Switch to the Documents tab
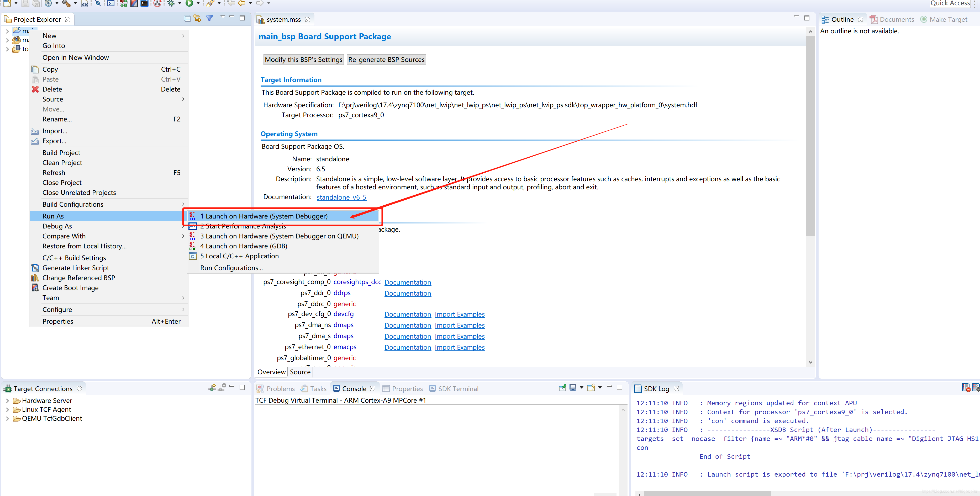This screenshot has width=980, height=496. click(x=892, y=19)
